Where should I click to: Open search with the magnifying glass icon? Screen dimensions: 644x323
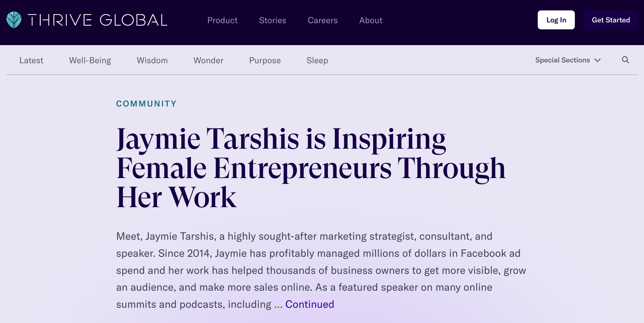625,60
